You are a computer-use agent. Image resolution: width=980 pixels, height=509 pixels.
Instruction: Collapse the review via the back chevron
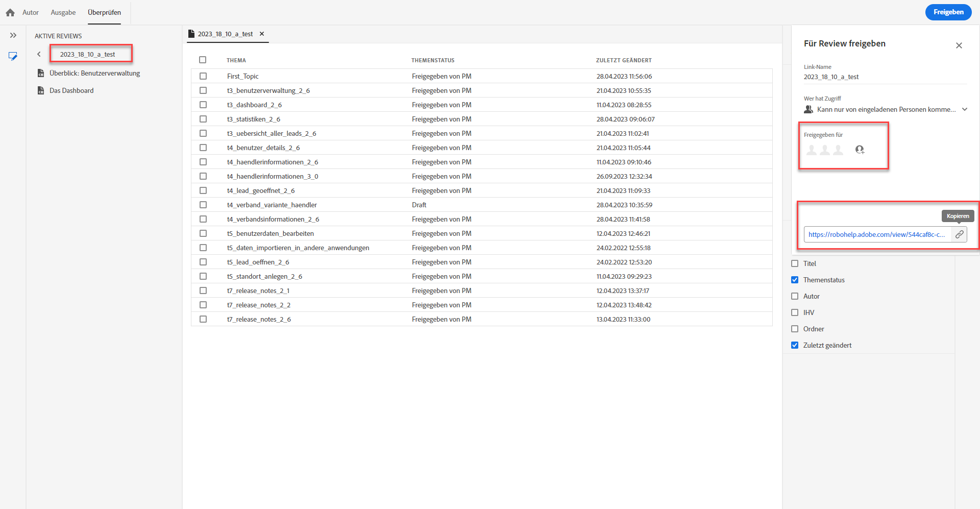[39, 54]
